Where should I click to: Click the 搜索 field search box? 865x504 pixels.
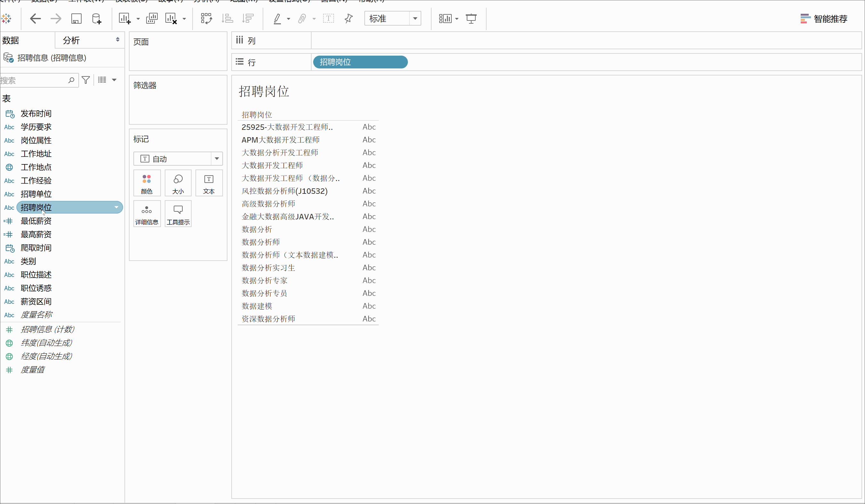click(34, 80)
